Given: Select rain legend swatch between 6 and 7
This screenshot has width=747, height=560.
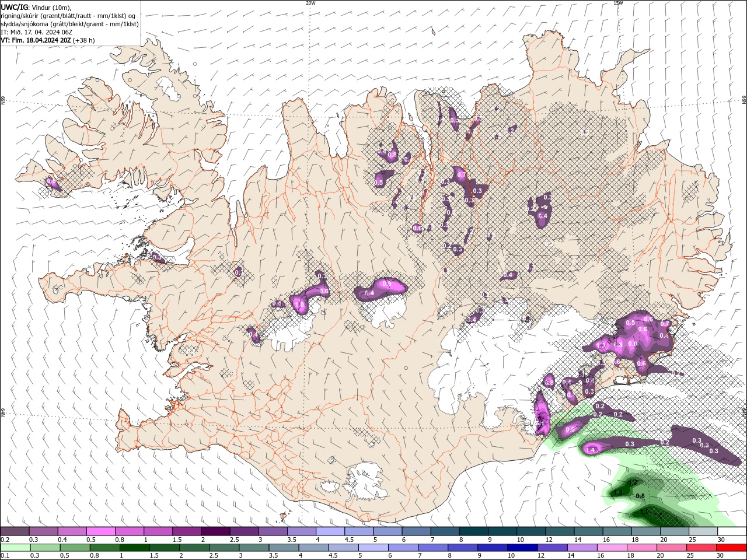Looking at the screenshot, I should 403,548.
